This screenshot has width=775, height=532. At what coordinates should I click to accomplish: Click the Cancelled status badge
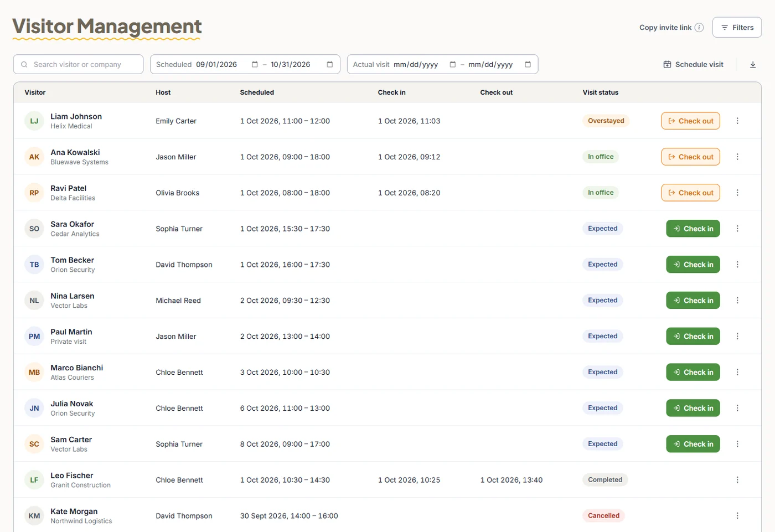pos(603,516)
